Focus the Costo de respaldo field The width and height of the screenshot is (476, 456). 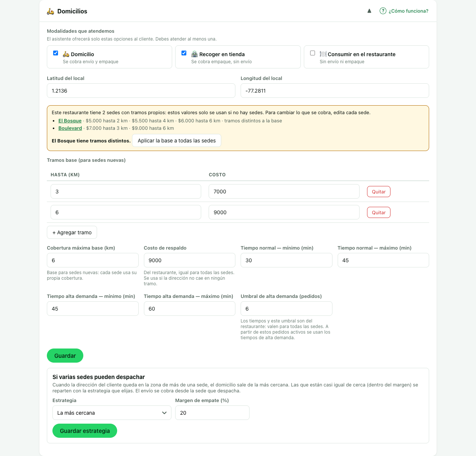[x=190, y=260]
